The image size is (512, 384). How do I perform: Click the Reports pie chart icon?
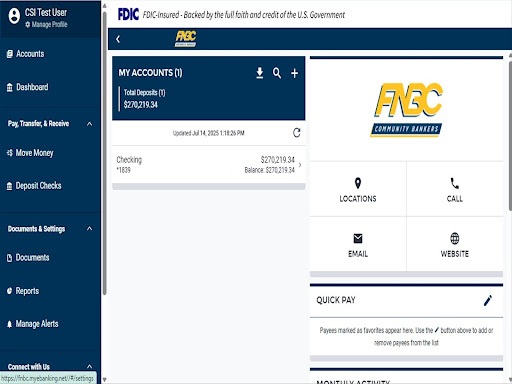point(9,291)
